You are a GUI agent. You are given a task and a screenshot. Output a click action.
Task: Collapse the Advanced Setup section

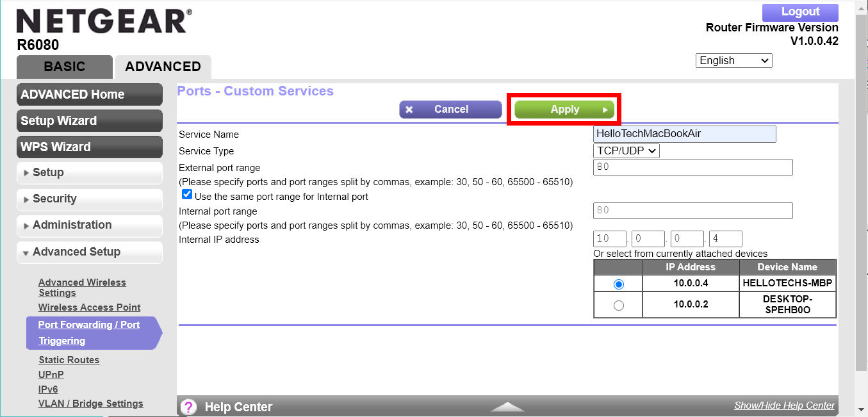coord(90,252)
